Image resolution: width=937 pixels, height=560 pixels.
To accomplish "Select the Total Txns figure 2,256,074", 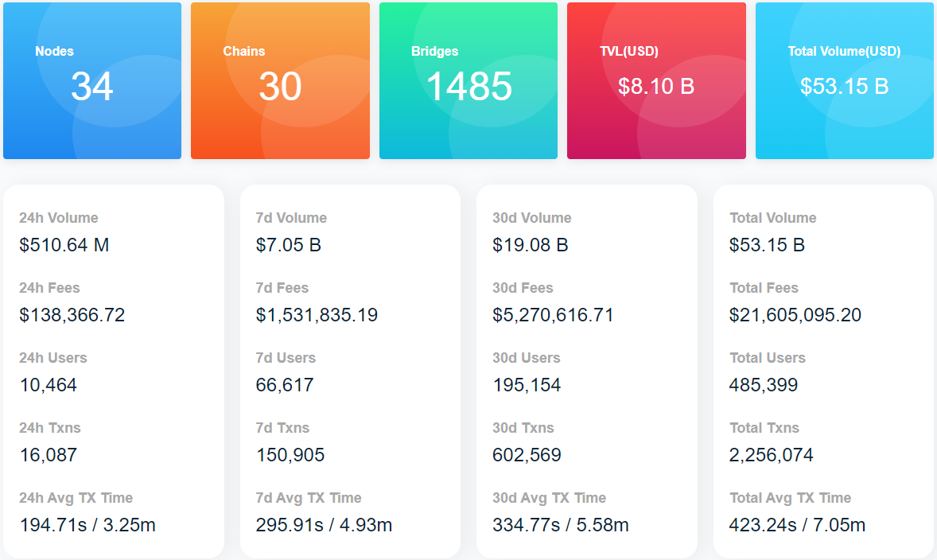I will tap(772, 455).
